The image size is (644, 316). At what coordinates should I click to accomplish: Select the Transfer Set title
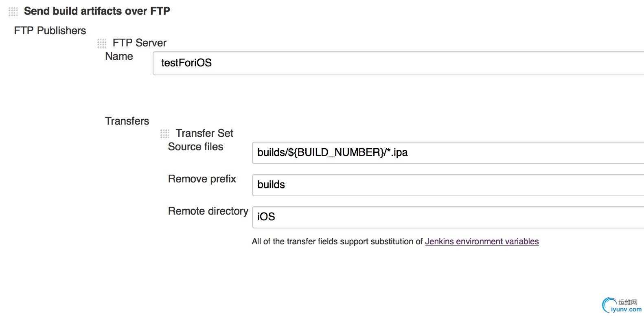coord(204,133)
